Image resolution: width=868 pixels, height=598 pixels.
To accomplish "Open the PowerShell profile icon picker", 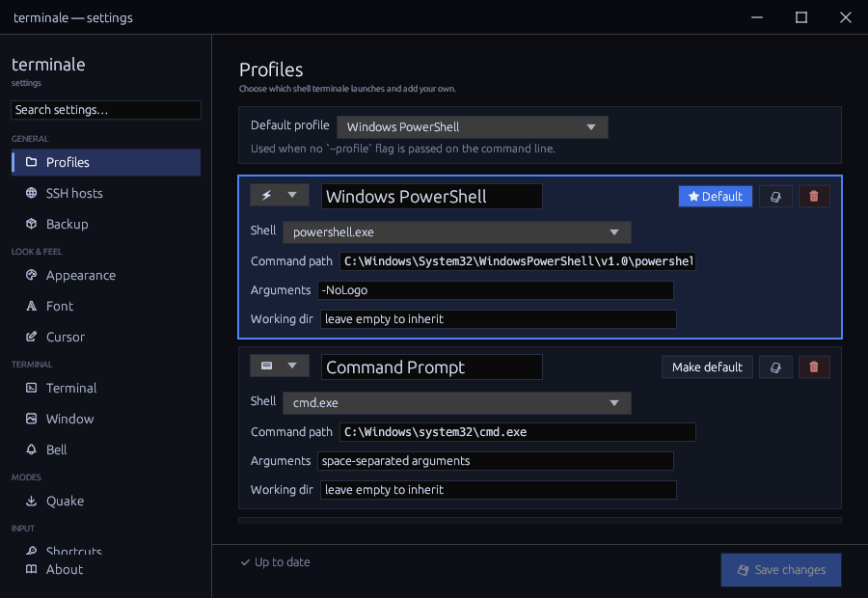I will 280,195.
